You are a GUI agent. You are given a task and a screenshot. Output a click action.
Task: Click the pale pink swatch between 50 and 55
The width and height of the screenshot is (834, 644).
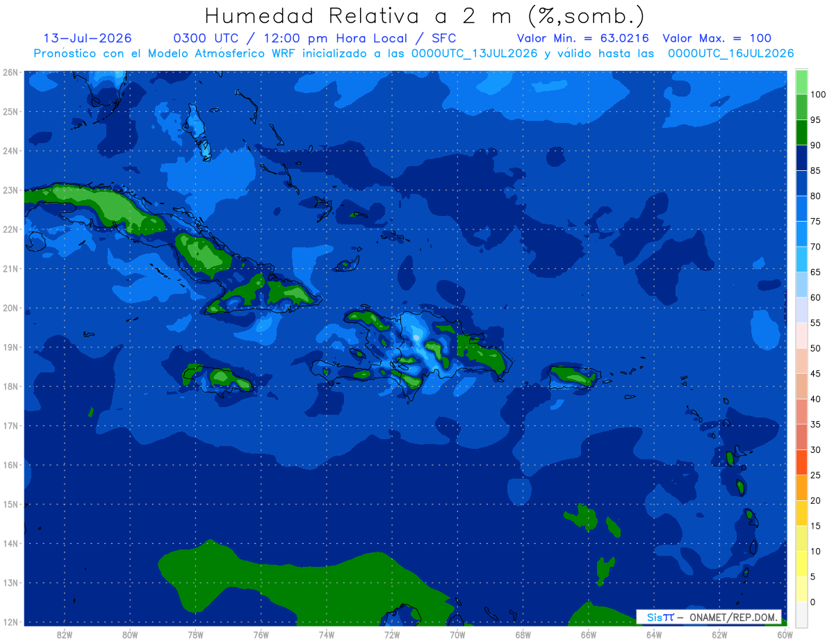801,336
